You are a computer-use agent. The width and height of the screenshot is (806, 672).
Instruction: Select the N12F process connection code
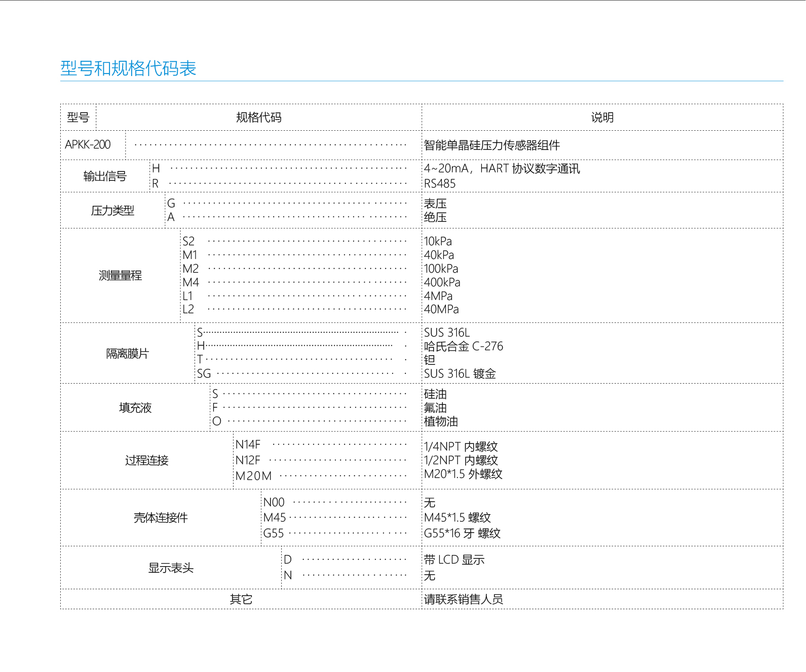[248, 460]
